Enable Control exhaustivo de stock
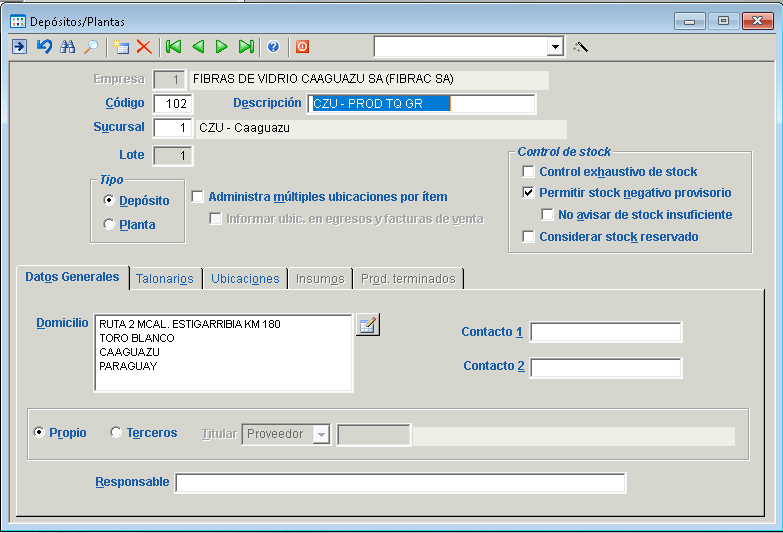783x533 pixels. coord(529,172)
